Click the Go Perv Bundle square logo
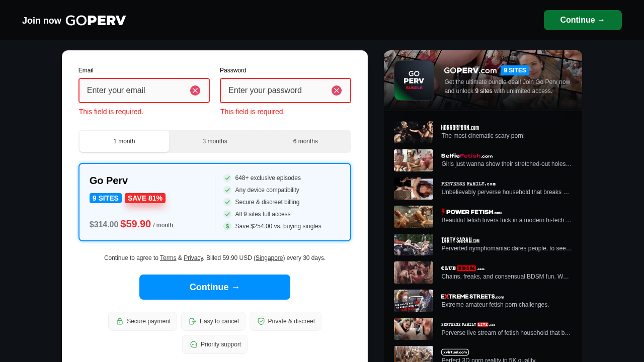The image size is (644, 362). tap(414, 80)
